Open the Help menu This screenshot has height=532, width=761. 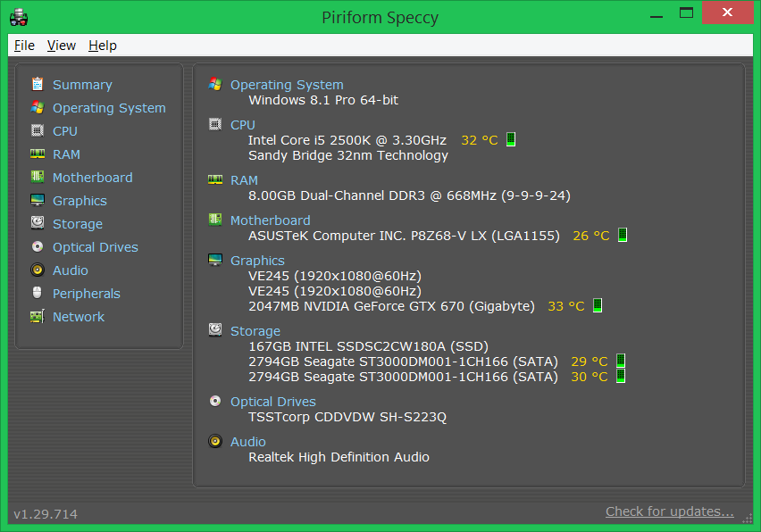103,46
